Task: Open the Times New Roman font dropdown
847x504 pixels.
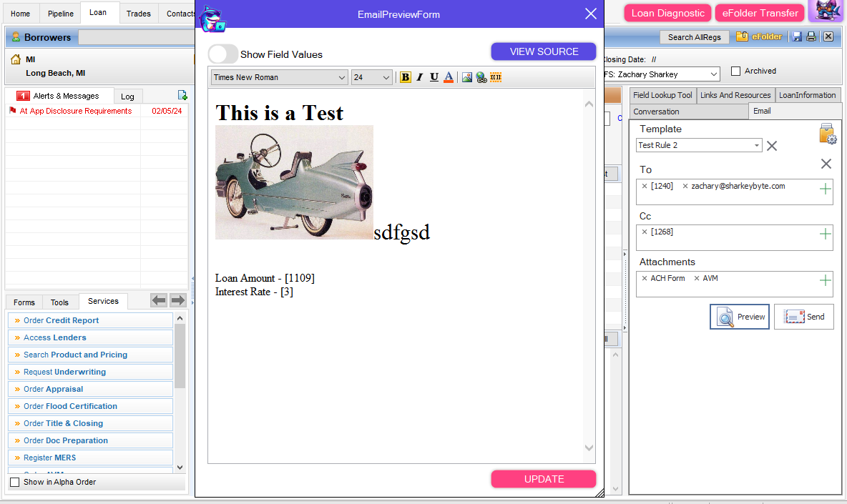Action: click(x=279, y=77)
